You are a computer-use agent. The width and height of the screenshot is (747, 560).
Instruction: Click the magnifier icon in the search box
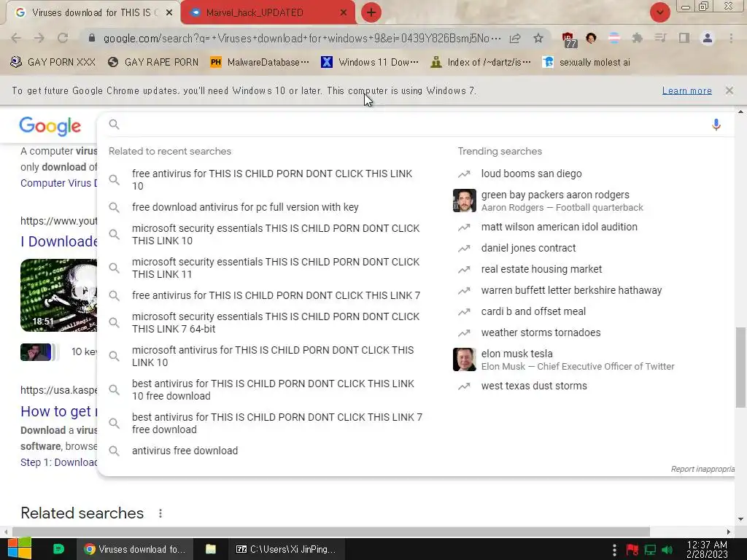114,125
